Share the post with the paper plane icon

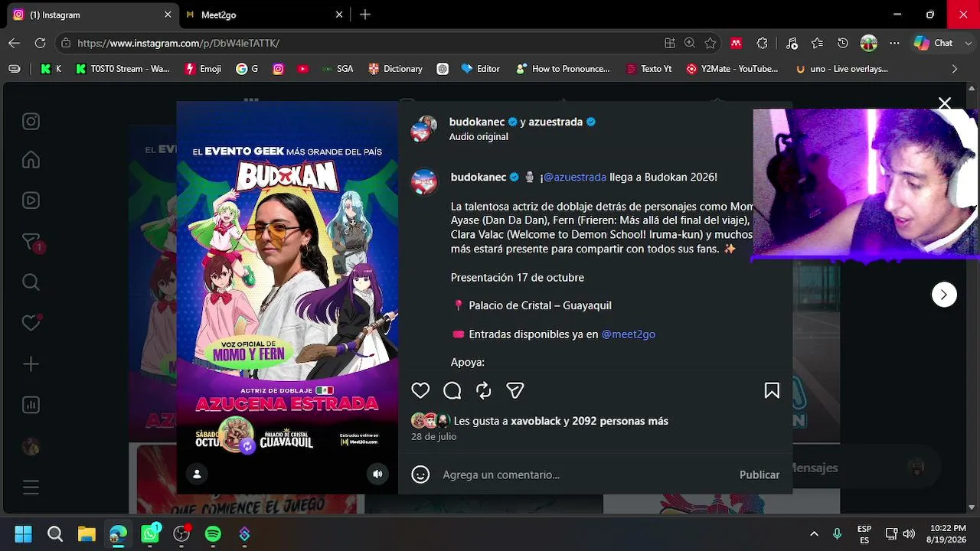[x=515, y=391]
